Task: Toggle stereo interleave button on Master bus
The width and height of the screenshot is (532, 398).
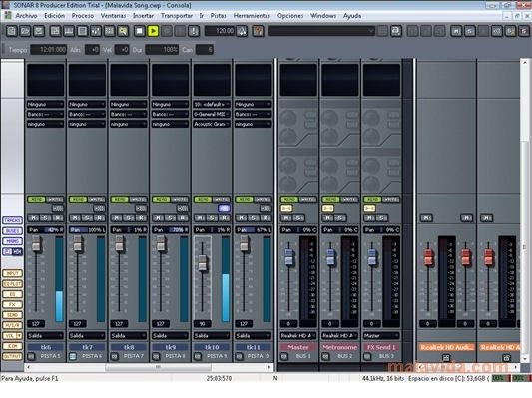Action: (286, 208)
